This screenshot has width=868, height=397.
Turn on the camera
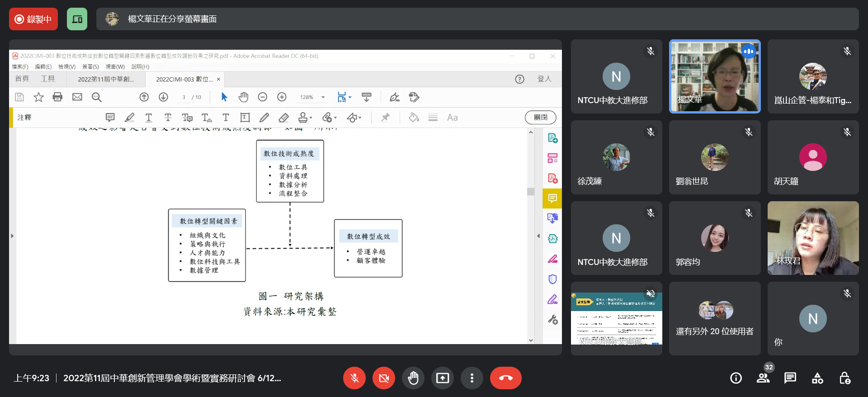pos(383,378)
